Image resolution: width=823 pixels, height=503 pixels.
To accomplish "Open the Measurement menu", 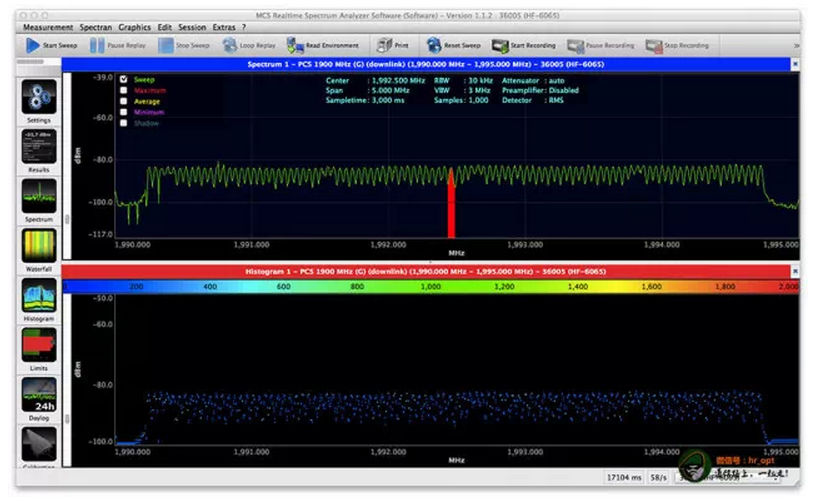I will (47, 27).
